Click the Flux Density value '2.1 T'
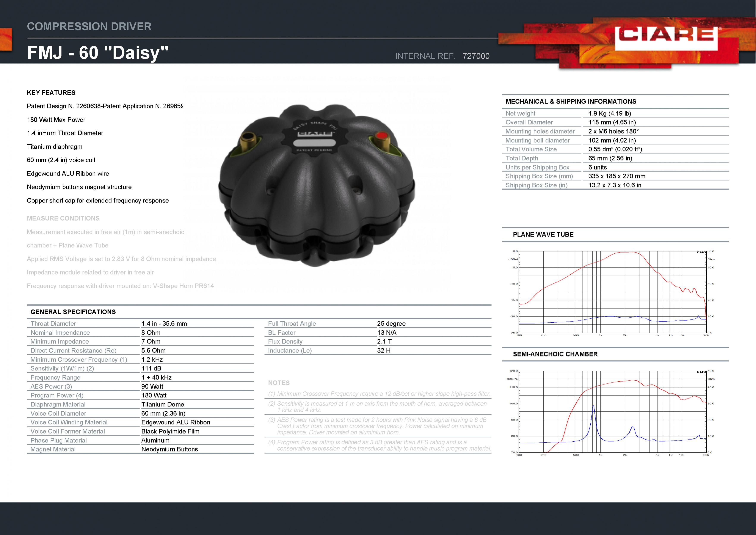756x535 pixels. click(384, 342)
